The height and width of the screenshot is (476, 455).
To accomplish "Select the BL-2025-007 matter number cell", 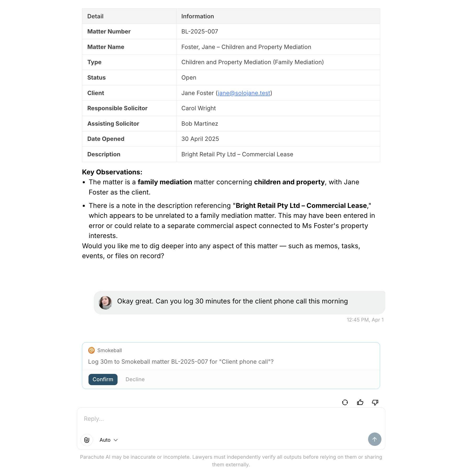I will (x=199, y=31).
